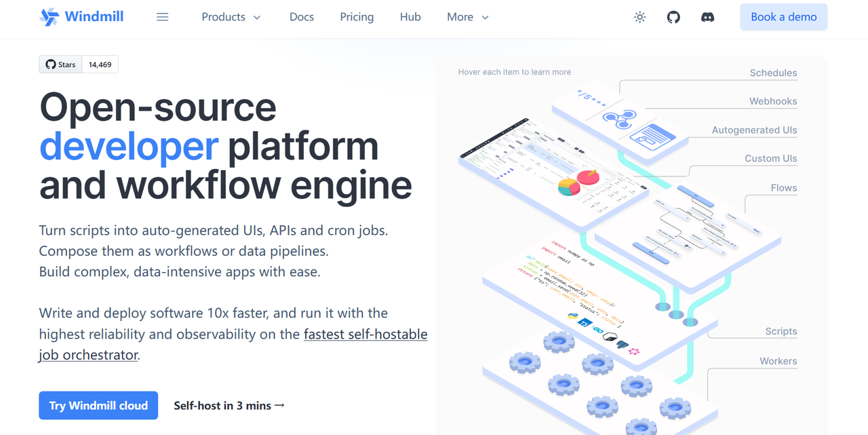This screenshot has width=868, height=435.
Task: Click Book a demo button
Action: [784, 17]
